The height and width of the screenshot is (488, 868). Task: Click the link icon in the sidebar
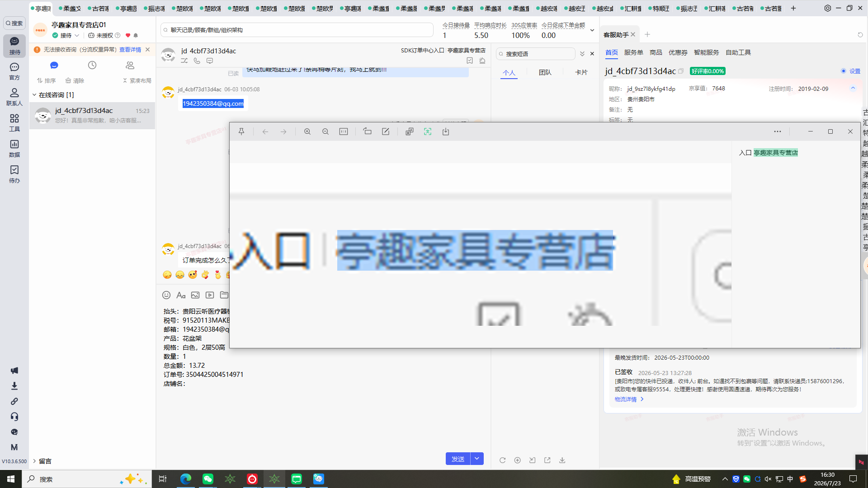click(x=14, y=401)
